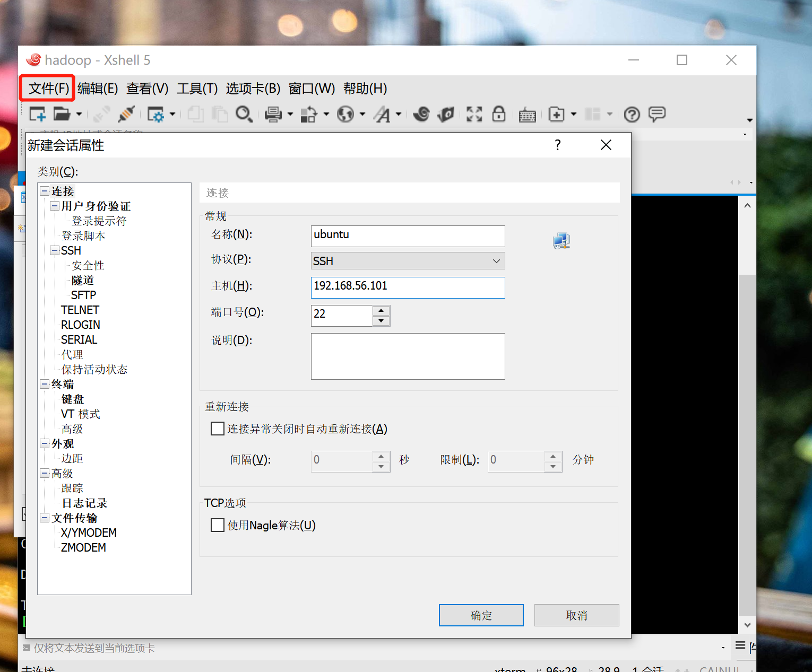This screenshot has height=672, width=812.
Task: Select 登录提示符 in the category tree
Action: 99,221
